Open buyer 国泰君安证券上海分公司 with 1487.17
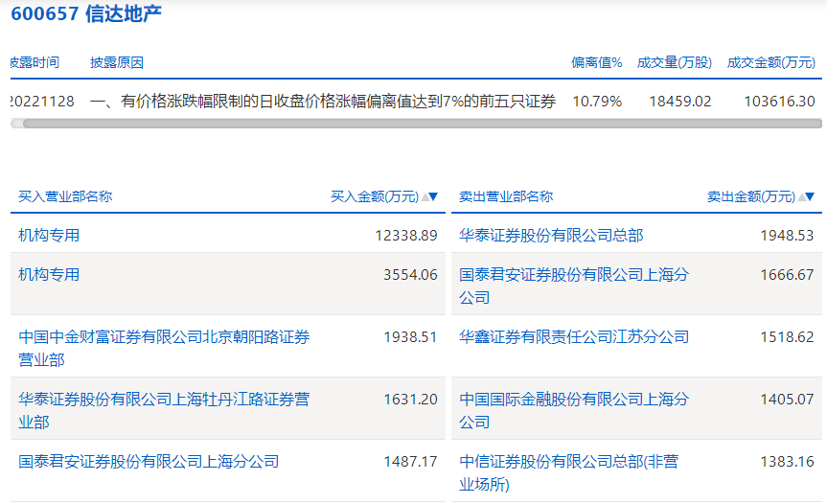Screen dimensions: 827x504 [149, 462]
